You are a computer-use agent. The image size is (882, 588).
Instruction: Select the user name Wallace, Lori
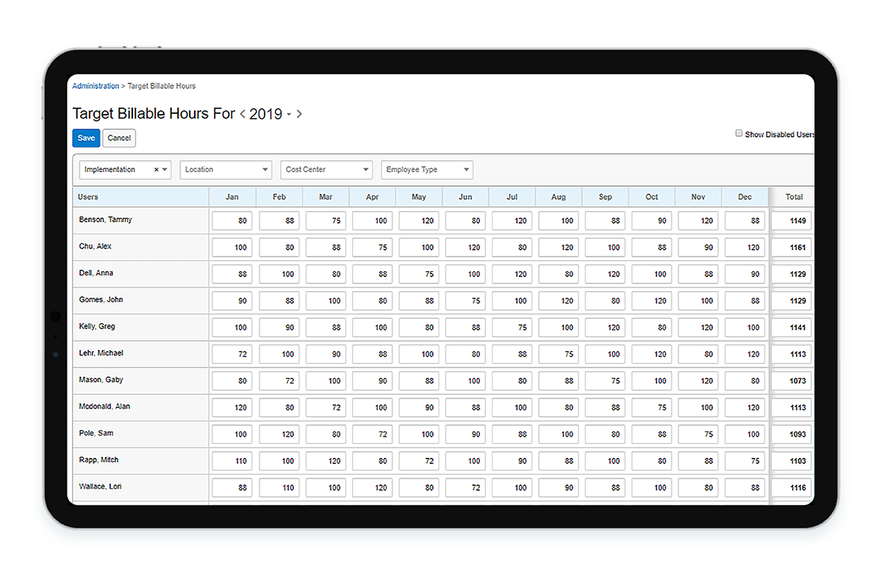(100, 487)
